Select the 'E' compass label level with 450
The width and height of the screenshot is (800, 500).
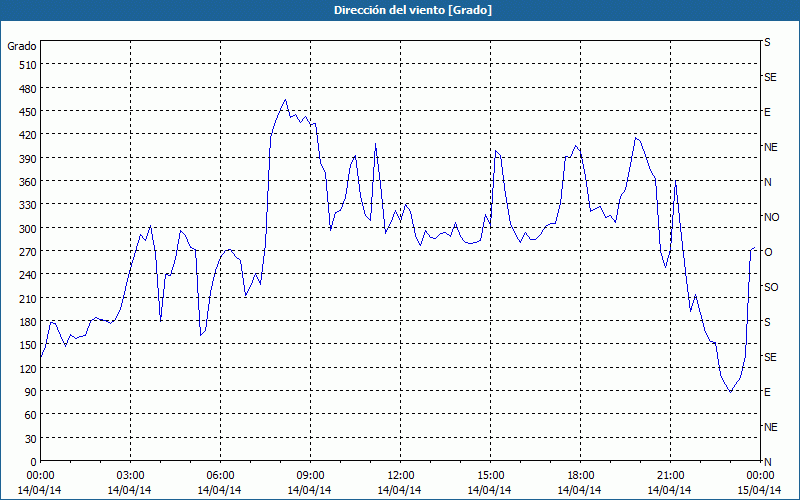(767, 112)
